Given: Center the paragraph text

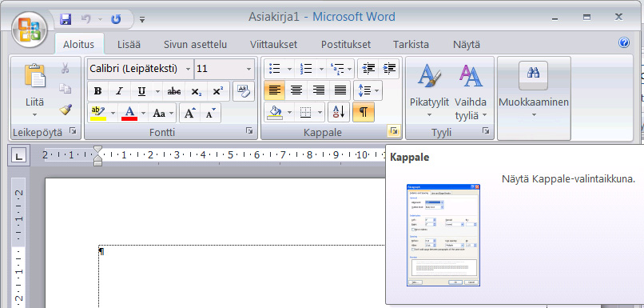Looking at the screenshot, I should [x=296, y=90].
